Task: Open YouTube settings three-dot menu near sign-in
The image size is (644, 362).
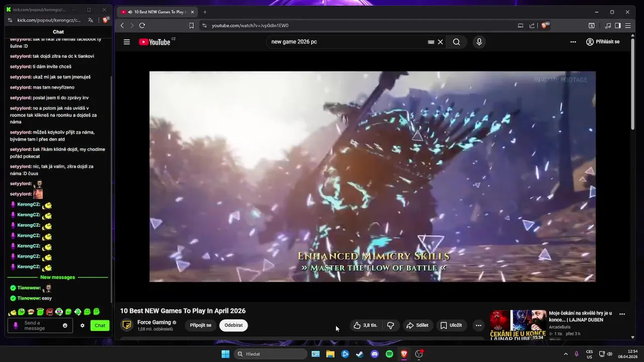Action: click(x=573, y=42)
